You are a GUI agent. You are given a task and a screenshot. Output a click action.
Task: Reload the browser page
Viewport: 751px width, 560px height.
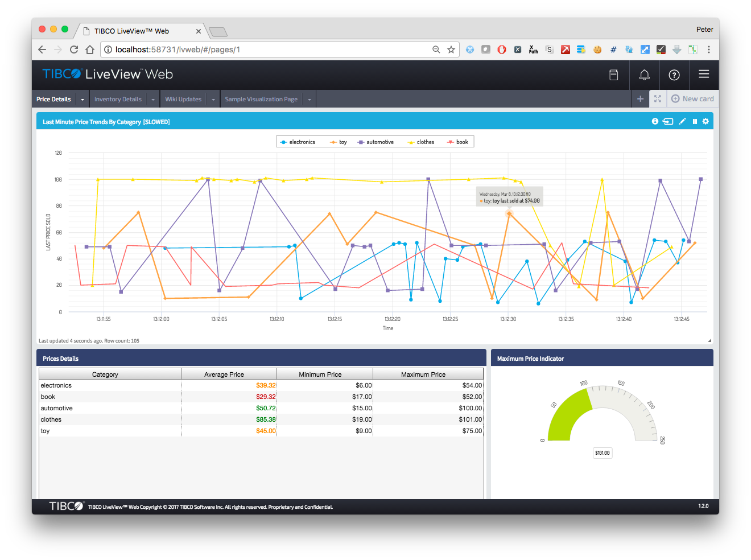point(74,50)
